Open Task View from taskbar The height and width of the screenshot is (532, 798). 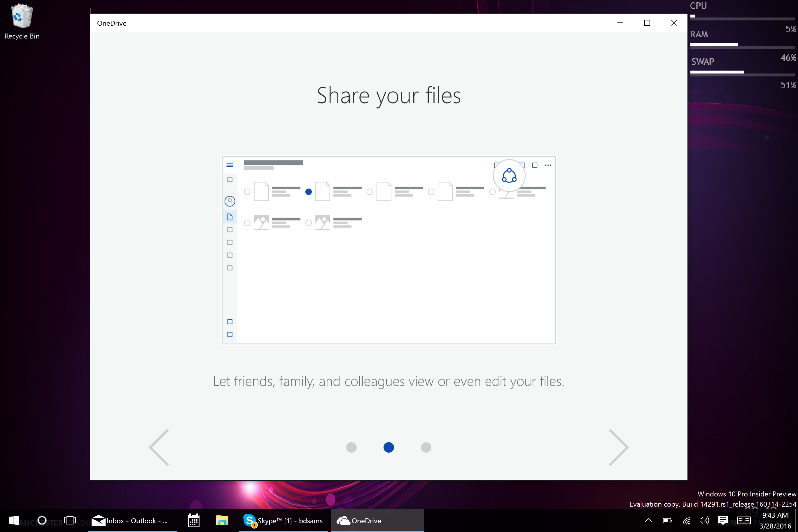pos(70,520)
